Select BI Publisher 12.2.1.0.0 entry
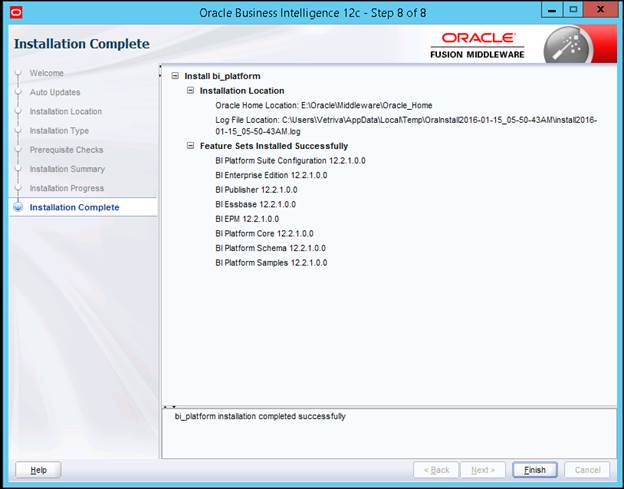Image resolution: width=624 pixels, height=489 pixels. (x=256, y=190)
